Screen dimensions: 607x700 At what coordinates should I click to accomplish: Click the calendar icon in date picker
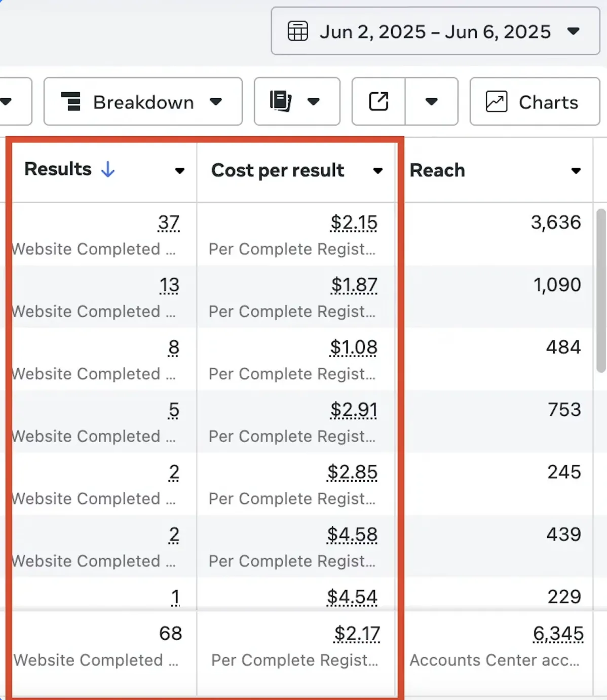297,31
